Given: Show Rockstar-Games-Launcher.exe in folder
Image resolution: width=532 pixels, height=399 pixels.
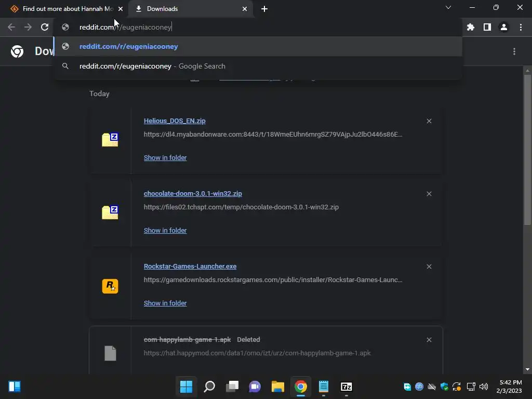Looking at the screenshot, I should point(165,303).
